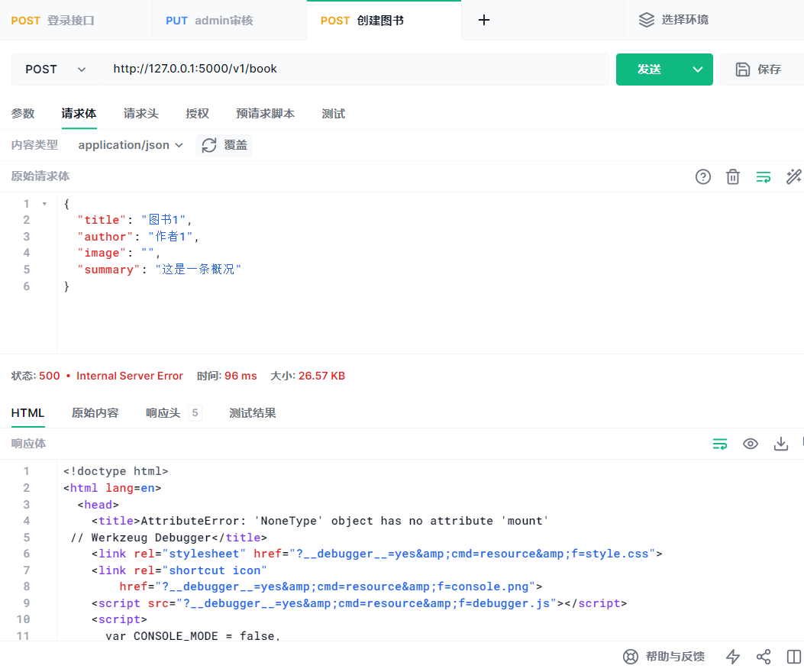The image size is (804, 672).
Task: Open the application/json content type dropdown
Action: (130, 145)
